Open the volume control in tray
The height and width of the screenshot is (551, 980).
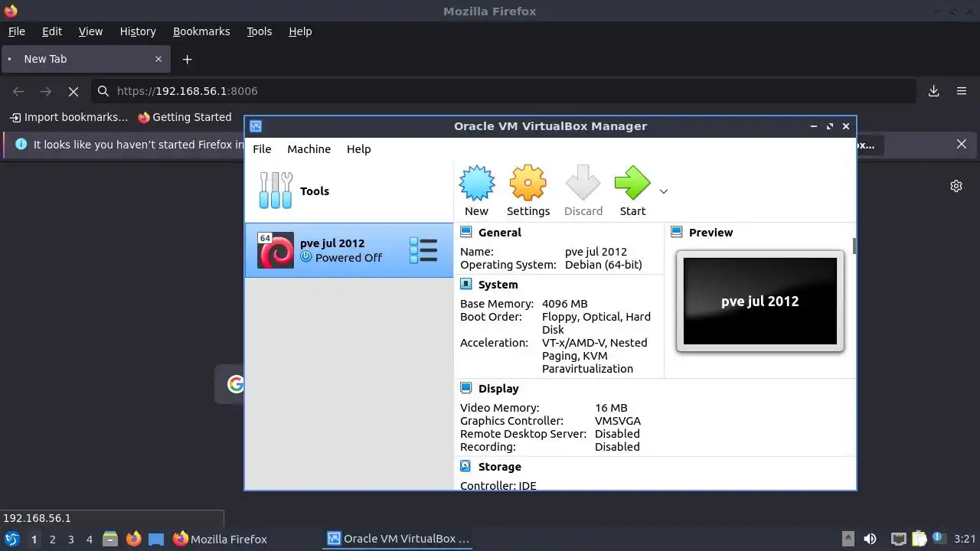(x=870, y=539)
